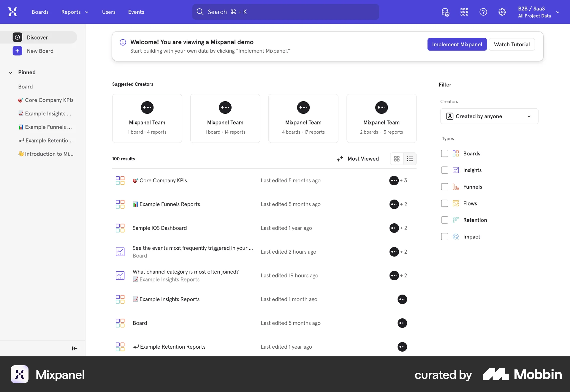Collapse the Pinned section in sidebar
This screenshot has height=392, width=570.
pyautogui.click(x=11, y=72)
